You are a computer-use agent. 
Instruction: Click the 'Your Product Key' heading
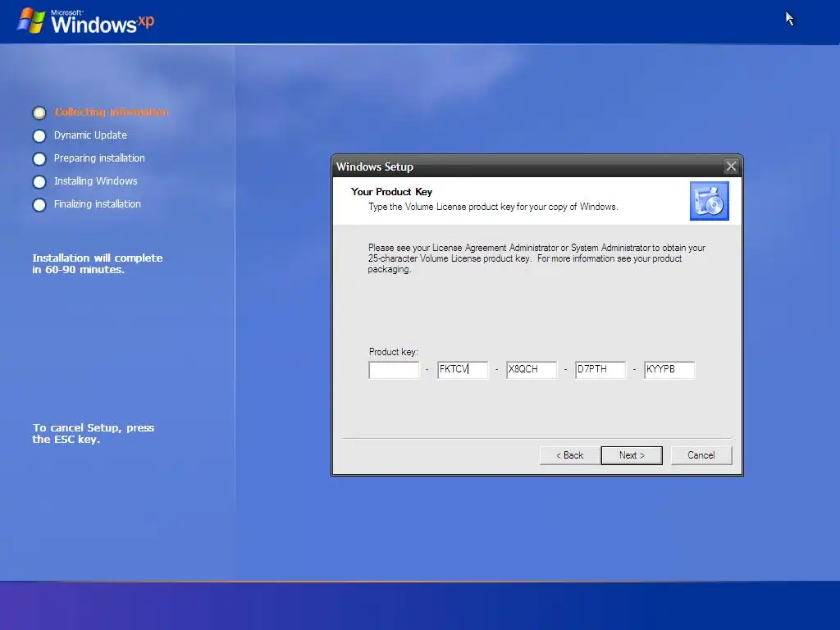391,192
